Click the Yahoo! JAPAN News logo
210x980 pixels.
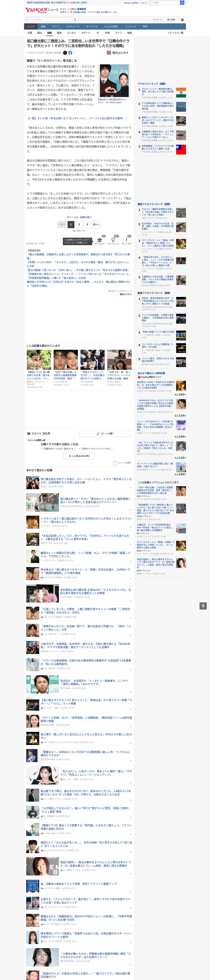tap(42, 10)
